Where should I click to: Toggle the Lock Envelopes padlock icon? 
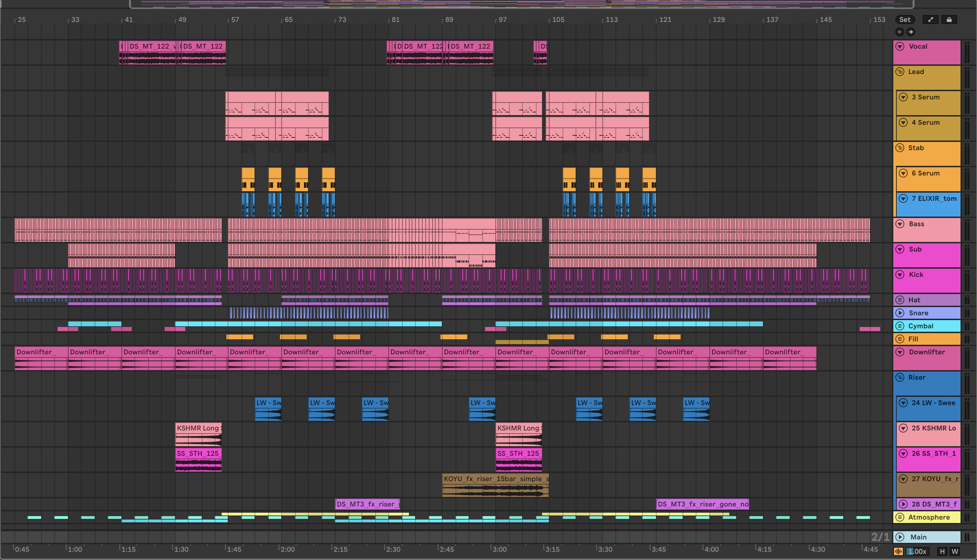click(x=949, y=20)
